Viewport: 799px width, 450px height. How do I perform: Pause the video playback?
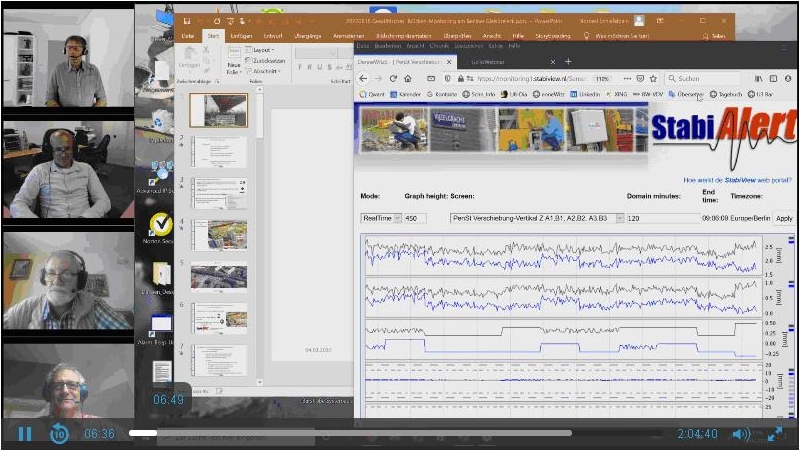pos(24,434)
